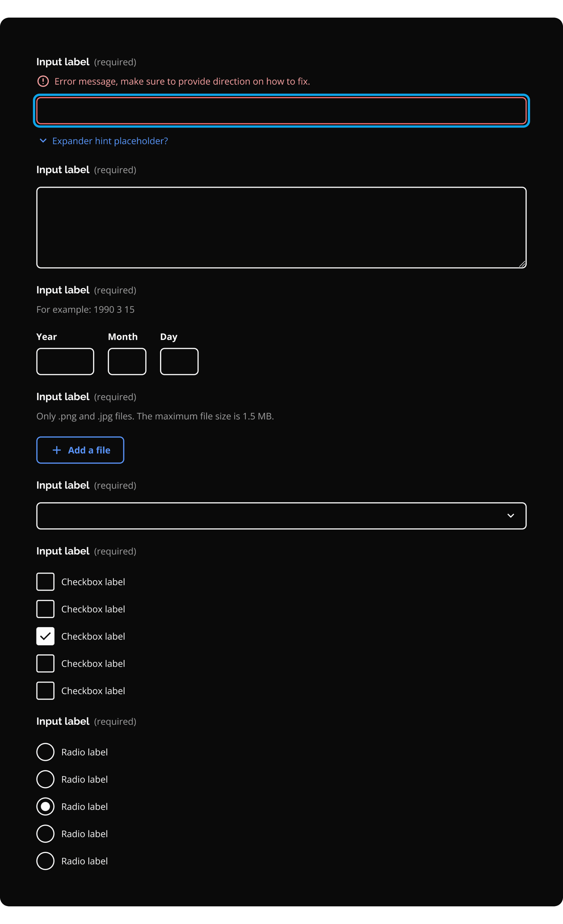
Task: Click the Year date field
Action: click(x=65, y=362)
